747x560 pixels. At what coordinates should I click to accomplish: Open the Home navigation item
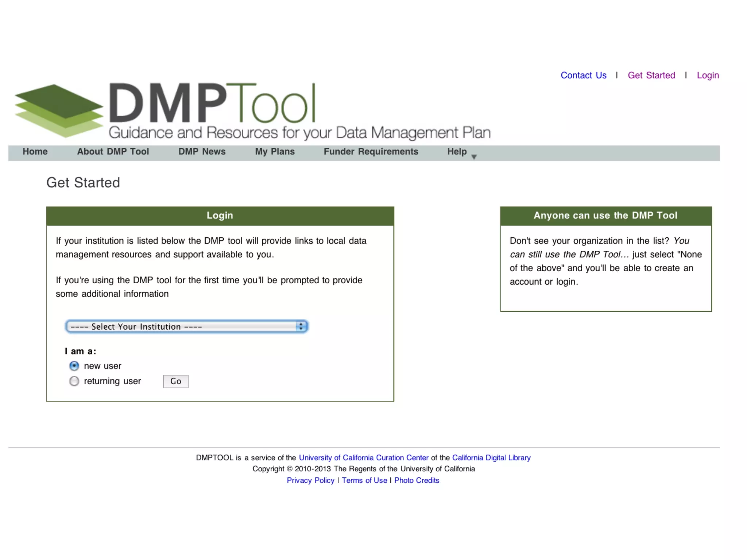click(x=35, y=152)
